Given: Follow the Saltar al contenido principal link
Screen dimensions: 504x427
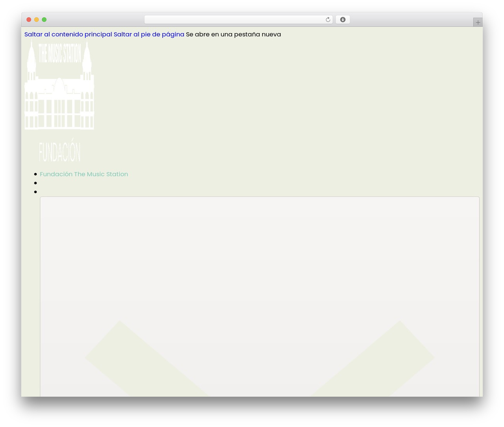Looking at the screenshot, I should point(68,34).
